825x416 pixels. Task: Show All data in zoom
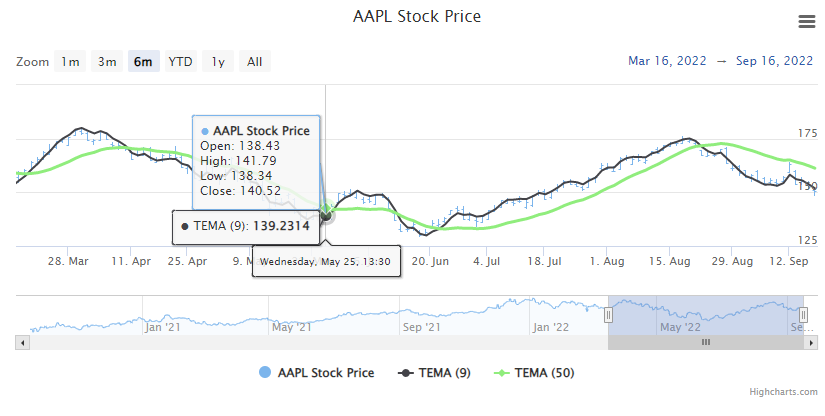tap(254, 62)
